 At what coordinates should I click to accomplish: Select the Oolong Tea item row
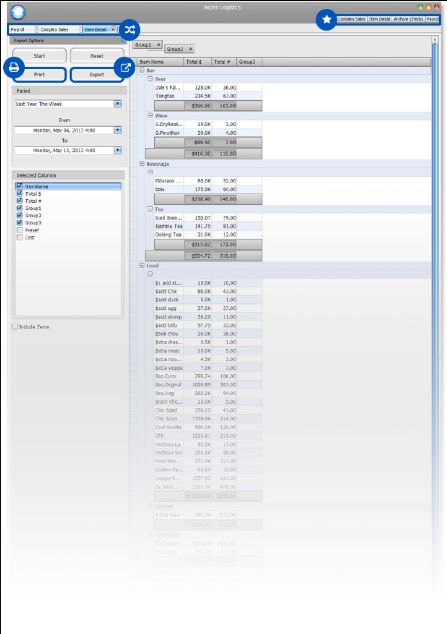click(x=208, y=235)
